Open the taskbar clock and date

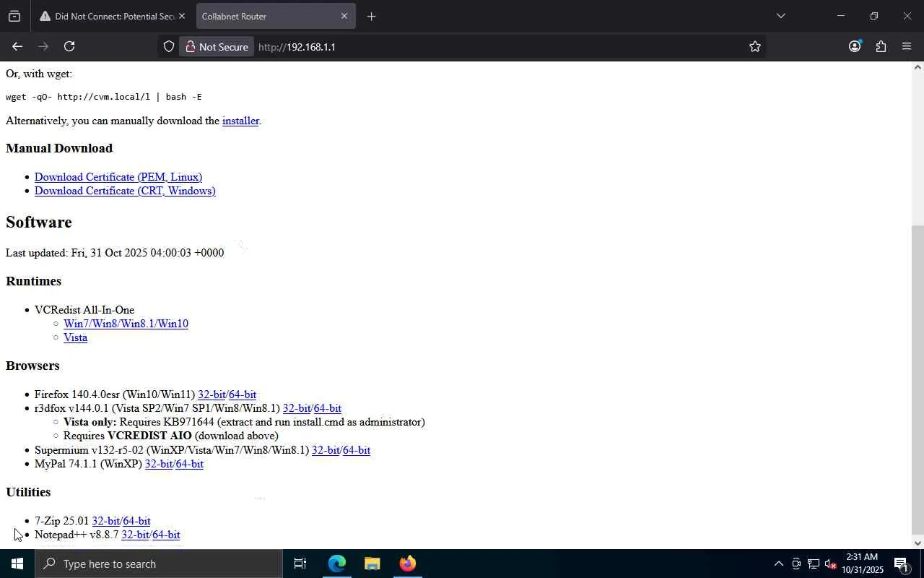click(x=862, y=564)
